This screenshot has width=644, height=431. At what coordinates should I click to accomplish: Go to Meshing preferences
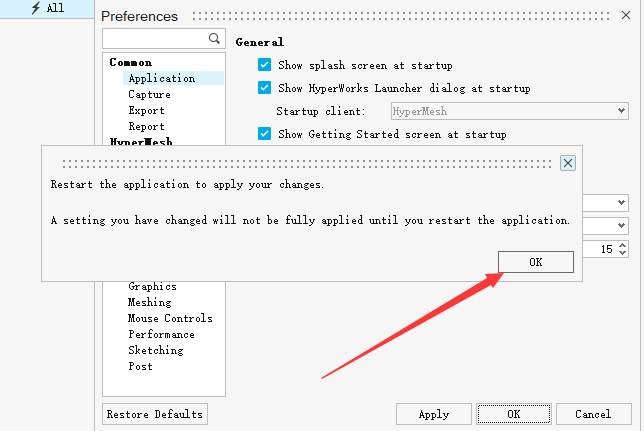pyautogui.click(x=149, y=302)
